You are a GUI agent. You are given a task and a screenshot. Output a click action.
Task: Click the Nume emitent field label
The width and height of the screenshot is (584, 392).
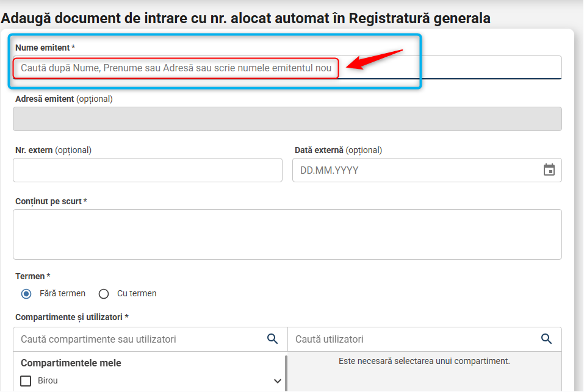[x=43, y=48]
